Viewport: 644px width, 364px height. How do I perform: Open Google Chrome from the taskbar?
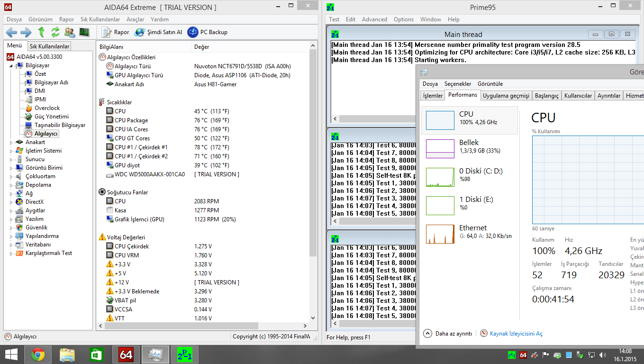tap(38, 355)
